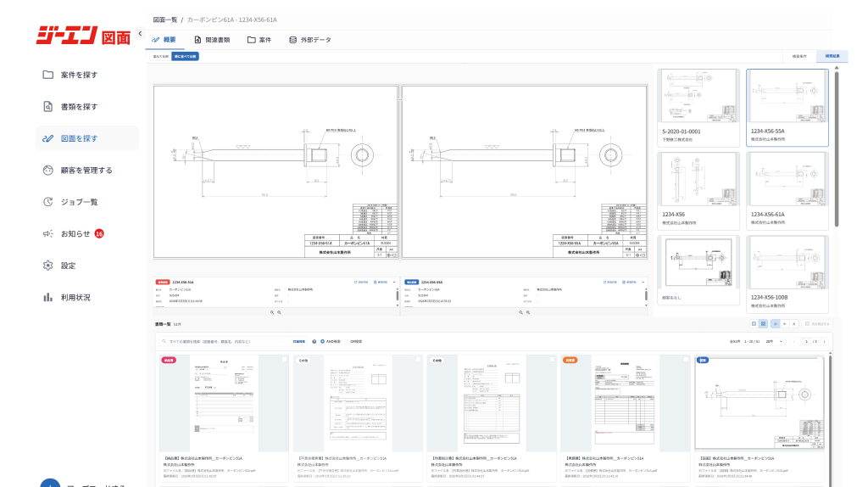
Task: Select the 1234-X56-100B drawing thumbnail
Action: (787, 270)
